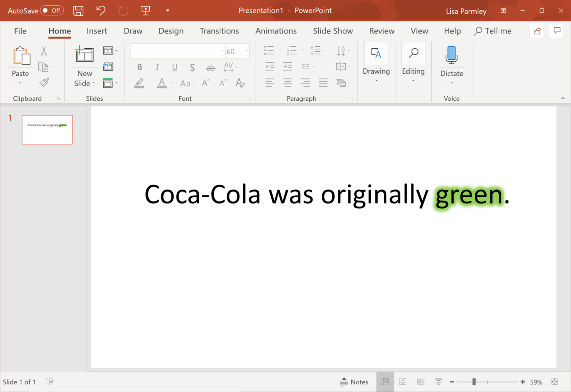Open the Animations tab
This screenshot has height=392, width=571.
276,31
